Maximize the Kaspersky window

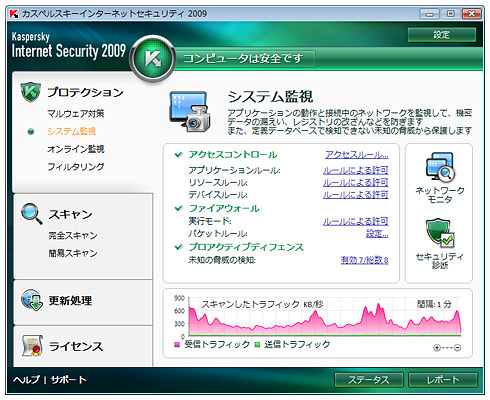point(450,14)
